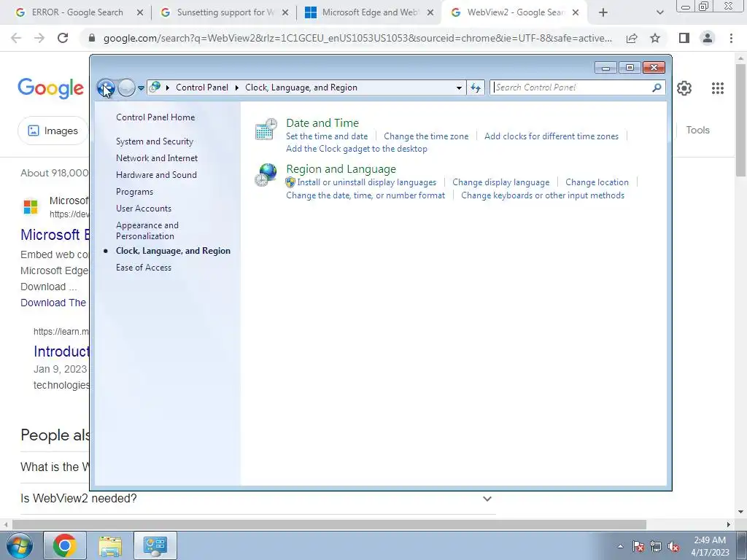Click Add the Clock gadget to the desktop
The width and height of the screenshot is (747, 560).
[x=356, y=149]
